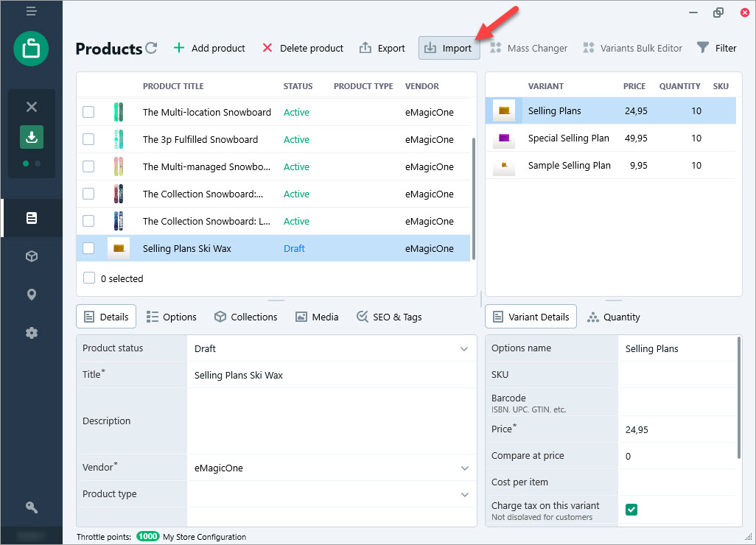The image size is (756, 545).
Task: Select Sample Selling Plan variant thumbnail
Action: point(504,165)
